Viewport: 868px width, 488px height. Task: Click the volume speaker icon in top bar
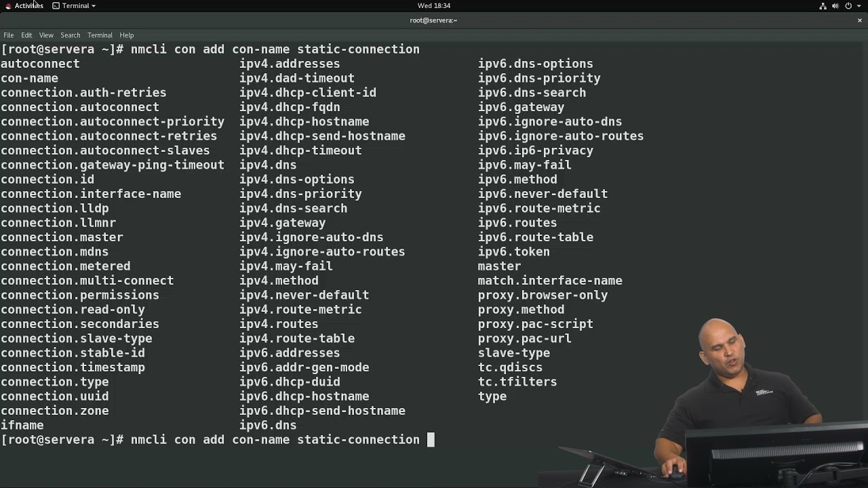pyautogui.click(x=835, y=5)
